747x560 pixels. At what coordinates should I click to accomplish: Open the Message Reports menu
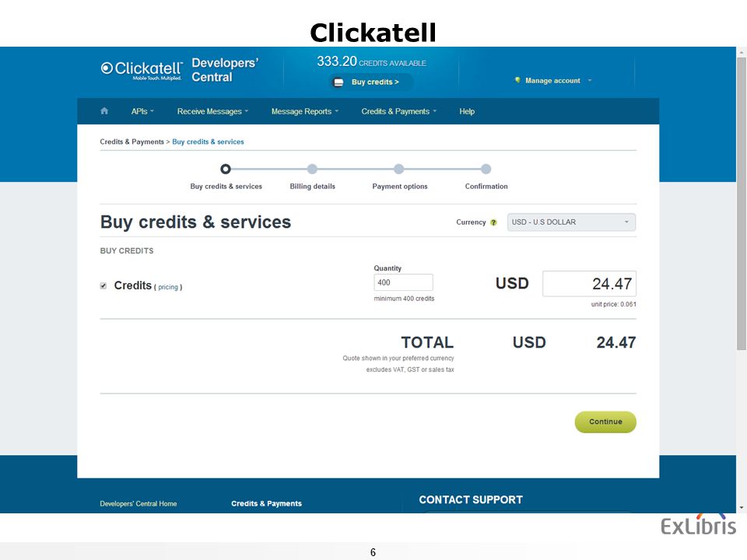[x=305, y=111]
